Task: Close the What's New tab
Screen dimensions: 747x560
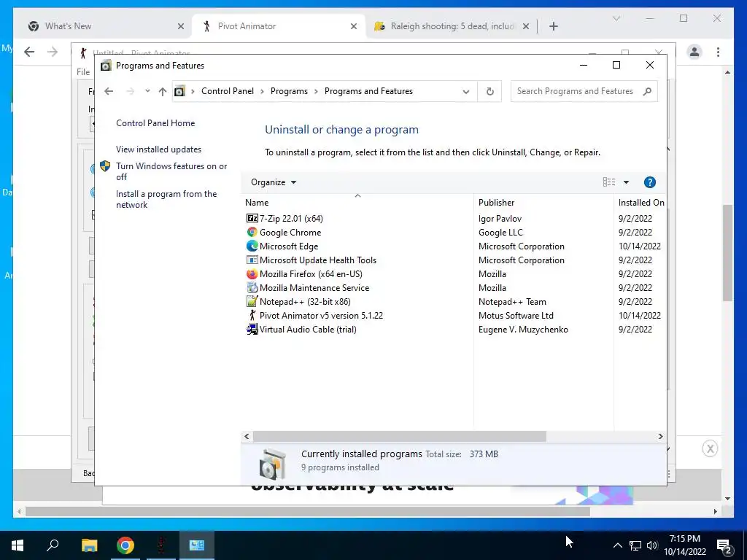Action: [181, 26]
